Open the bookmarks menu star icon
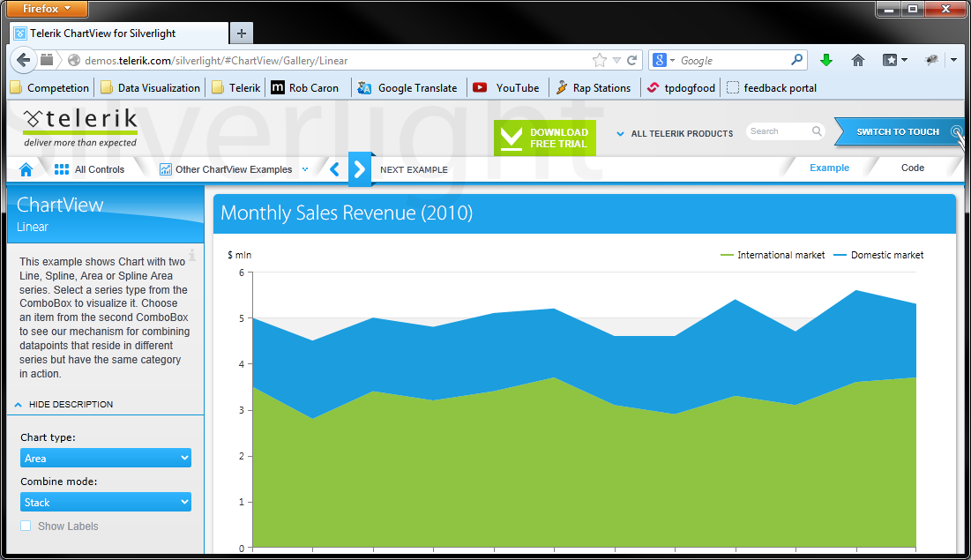971x560 pixels. [x=890, y=60]
